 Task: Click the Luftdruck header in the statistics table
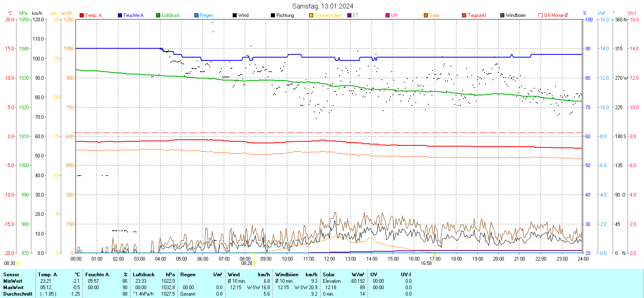[144, 275]
